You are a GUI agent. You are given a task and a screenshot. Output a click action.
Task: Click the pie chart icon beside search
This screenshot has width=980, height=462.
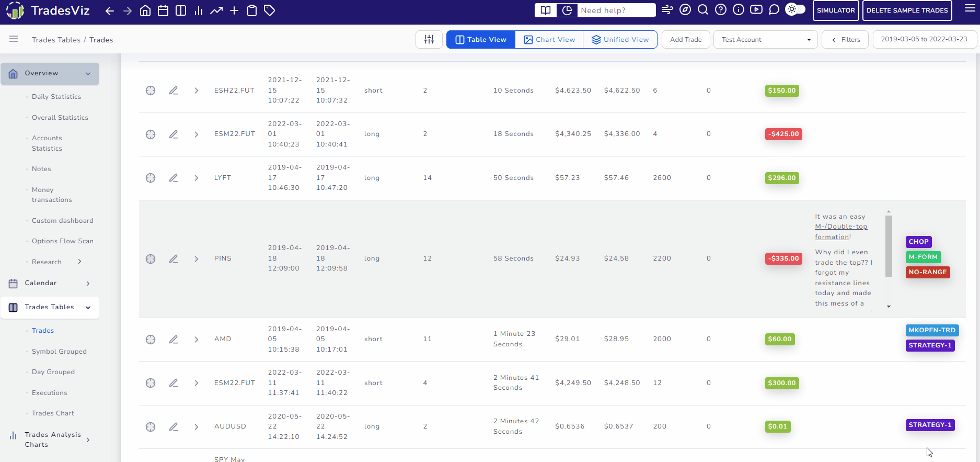click(x=567, y=10)
